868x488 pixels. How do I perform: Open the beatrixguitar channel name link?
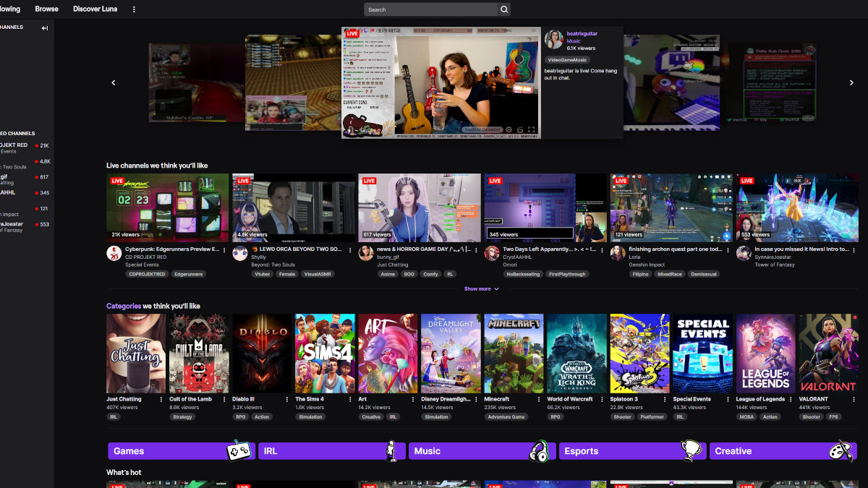click(x=583, y=34)
